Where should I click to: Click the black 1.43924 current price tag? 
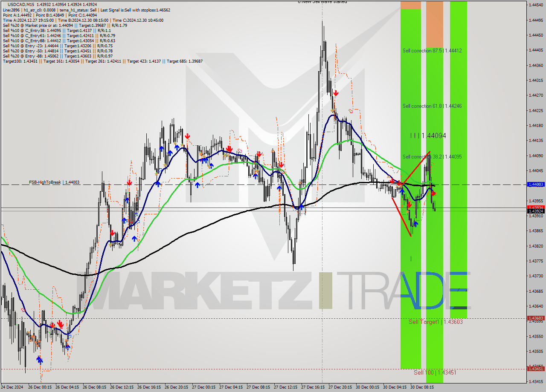pyautogui.click(x=536, y=211)
